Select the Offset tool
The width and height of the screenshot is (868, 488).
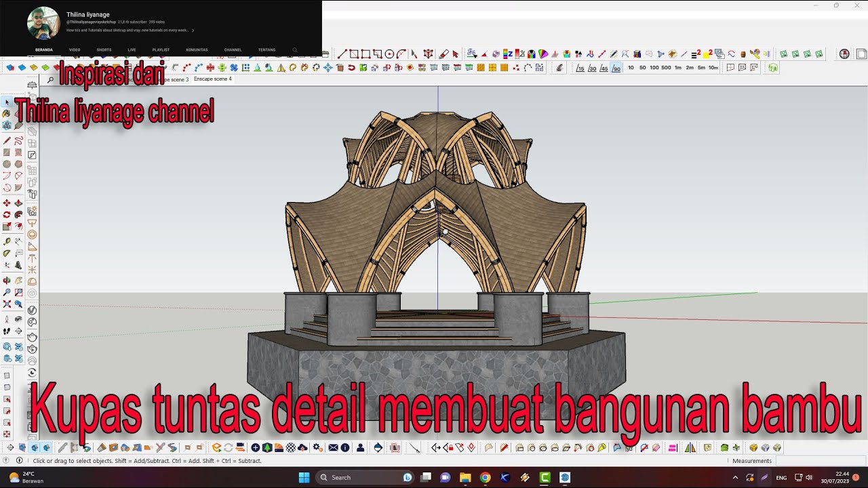(x=18, y=226)
